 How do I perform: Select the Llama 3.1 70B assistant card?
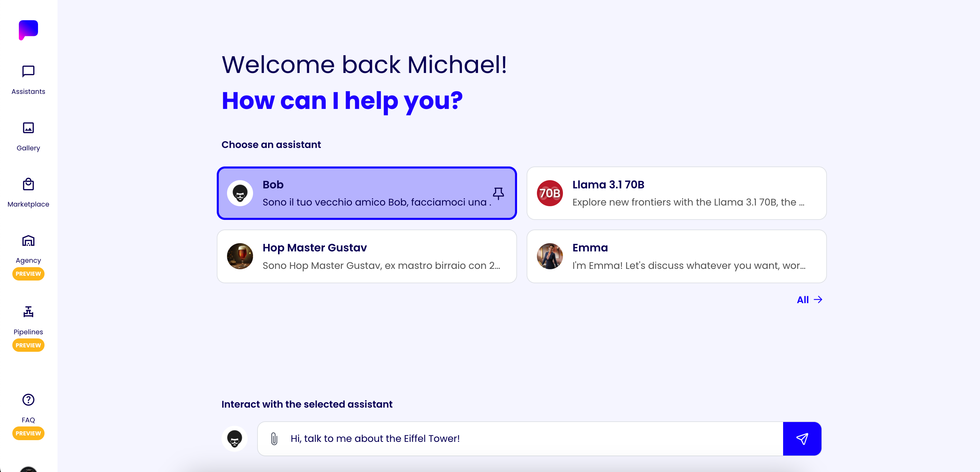click(x=676, y=193)
